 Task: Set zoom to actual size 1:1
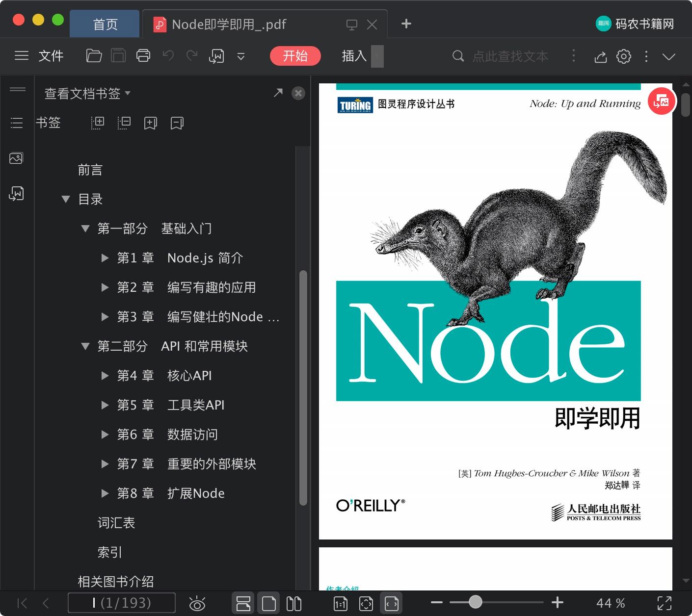pyautogui.click(x=340, y=603)
